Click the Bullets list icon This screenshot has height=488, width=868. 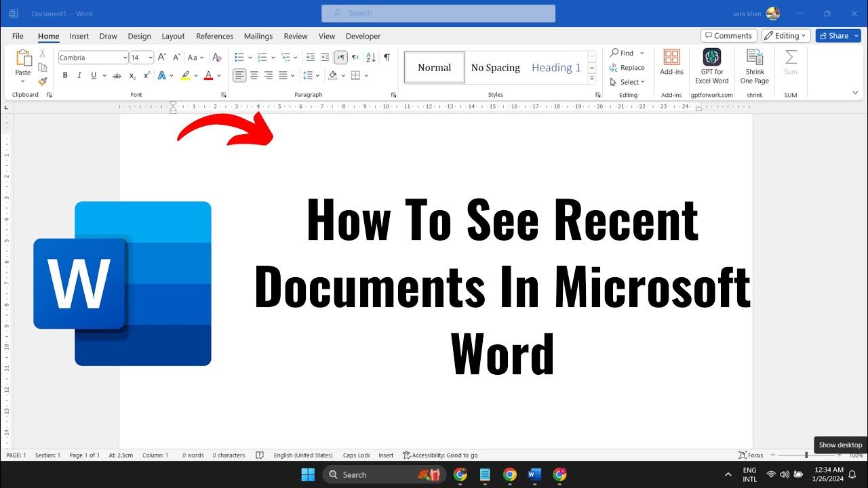coord(239,58)
